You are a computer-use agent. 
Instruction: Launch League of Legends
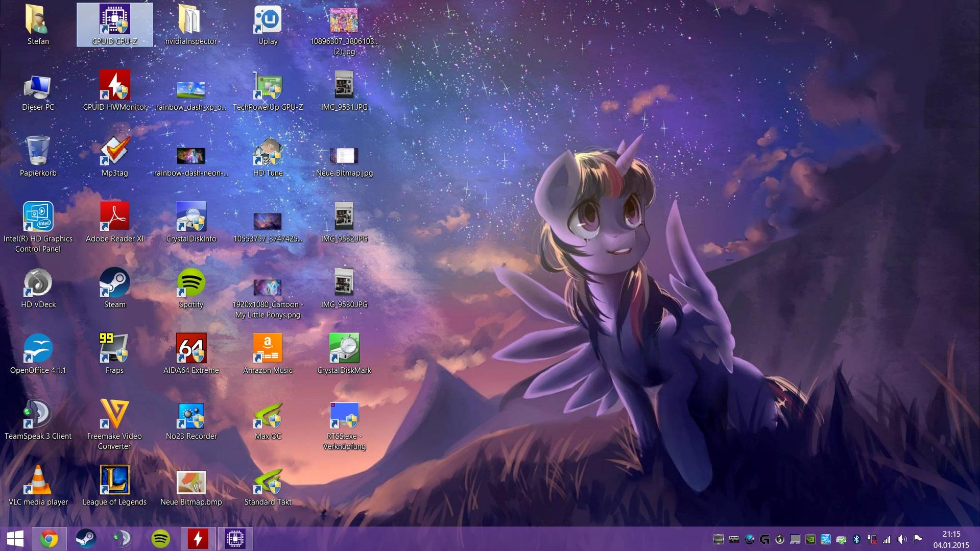click(x=114, y=487)
